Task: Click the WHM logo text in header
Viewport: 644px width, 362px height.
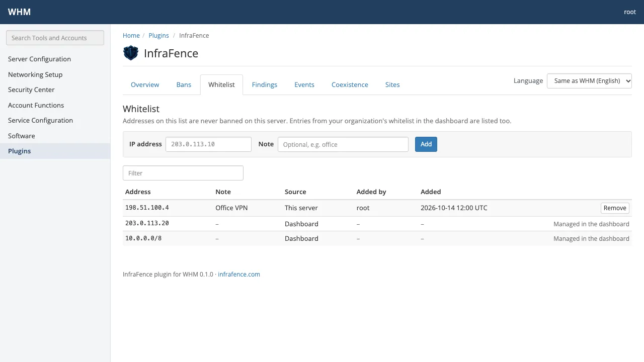Action: pos(19,12)
